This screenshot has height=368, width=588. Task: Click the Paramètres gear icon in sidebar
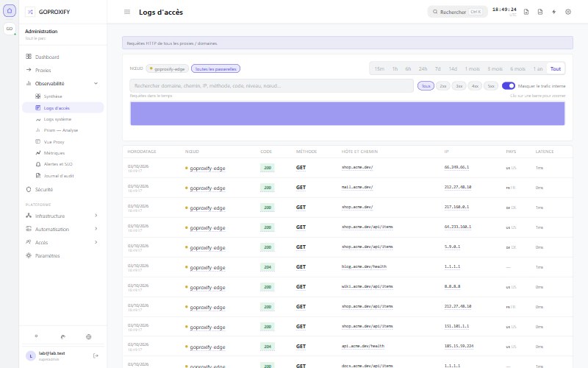[29, 255]
